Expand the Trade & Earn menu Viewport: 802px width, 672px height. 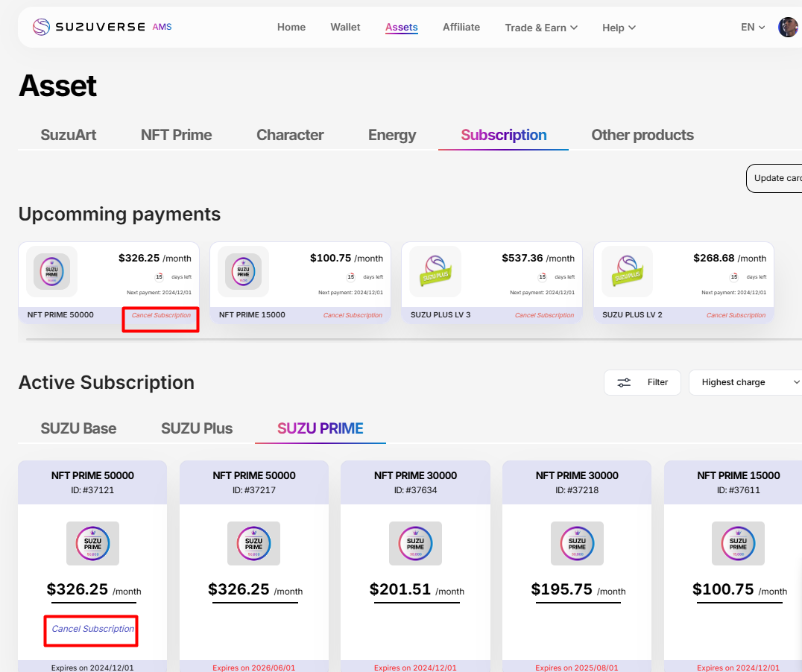pyautogui.click(x=541, y=28)
